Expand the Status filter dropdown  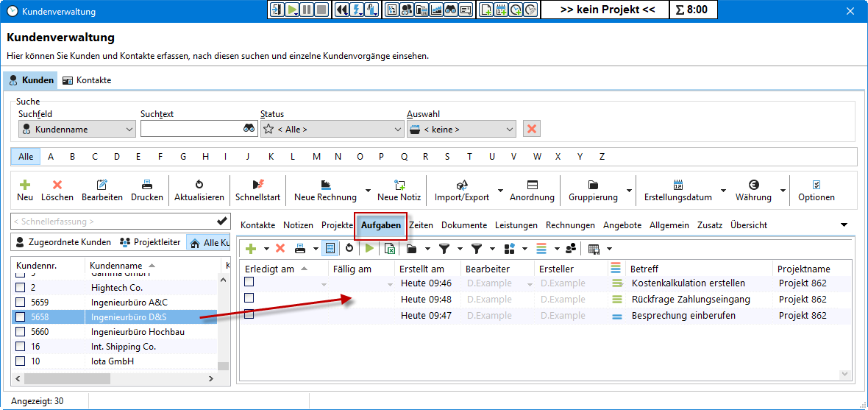(397, 130)
